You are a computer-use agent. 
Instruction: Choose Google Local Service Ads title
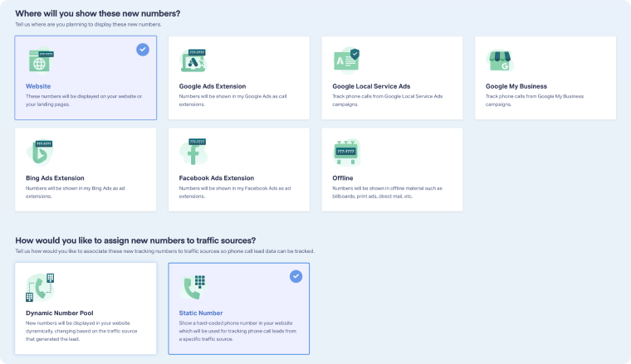[371, 86]
